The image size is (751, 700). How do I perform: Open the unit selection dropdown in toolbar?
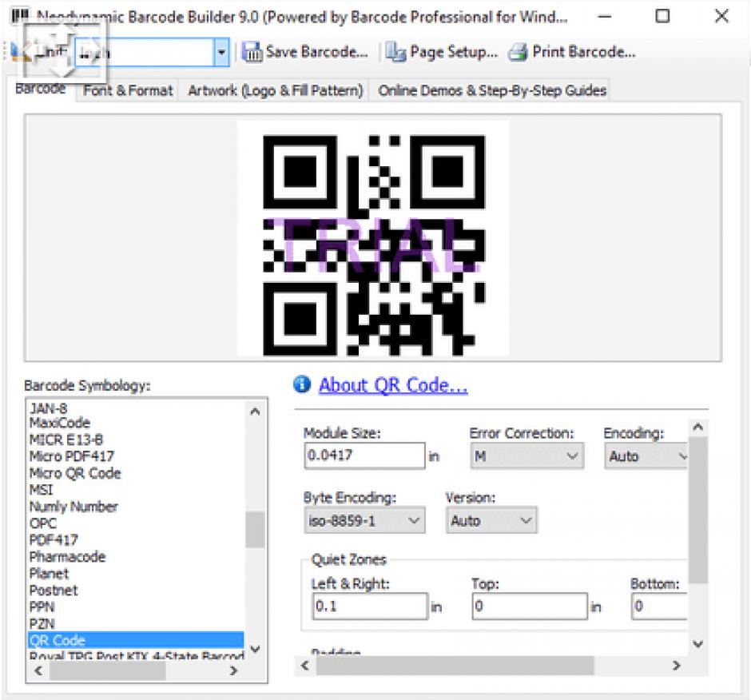pyautogui.click(x=221, y=54)
